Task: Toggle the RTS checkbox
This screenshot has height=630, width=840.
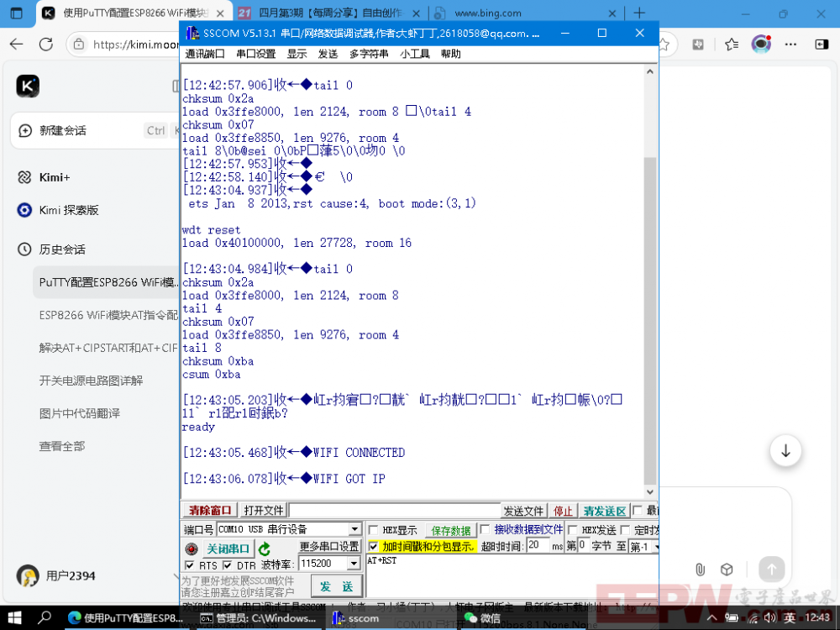Action: [189, 565]
